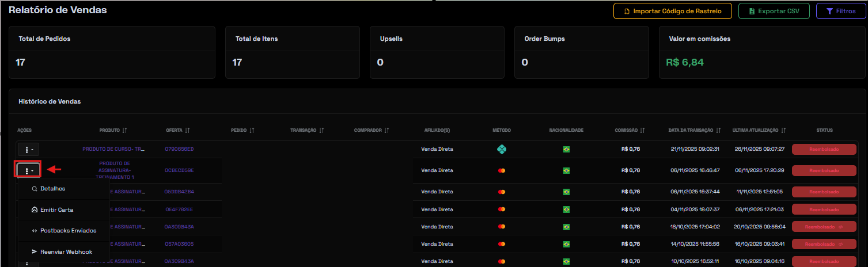Open the Filtros filter panel
The height and width of the screenshot is (267, 868).
(x=840, y=11)
